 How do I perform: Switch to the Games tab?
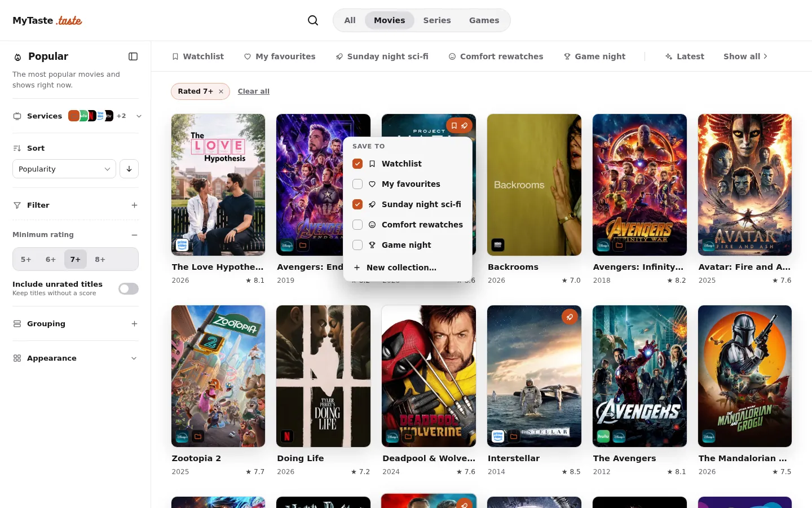pyautogui.click(x=484, y=20)
